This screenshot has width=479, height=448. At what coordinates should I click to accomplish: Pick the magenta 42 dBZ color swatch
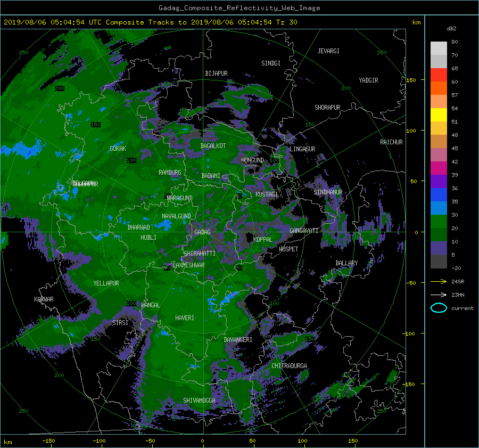coord(439,168)
